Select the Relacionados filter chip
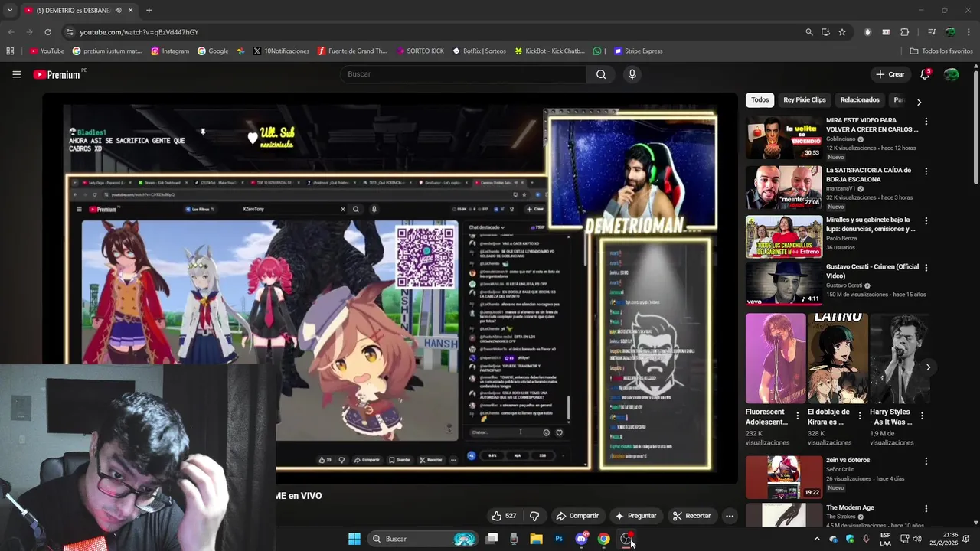 [x=859, y=100]
